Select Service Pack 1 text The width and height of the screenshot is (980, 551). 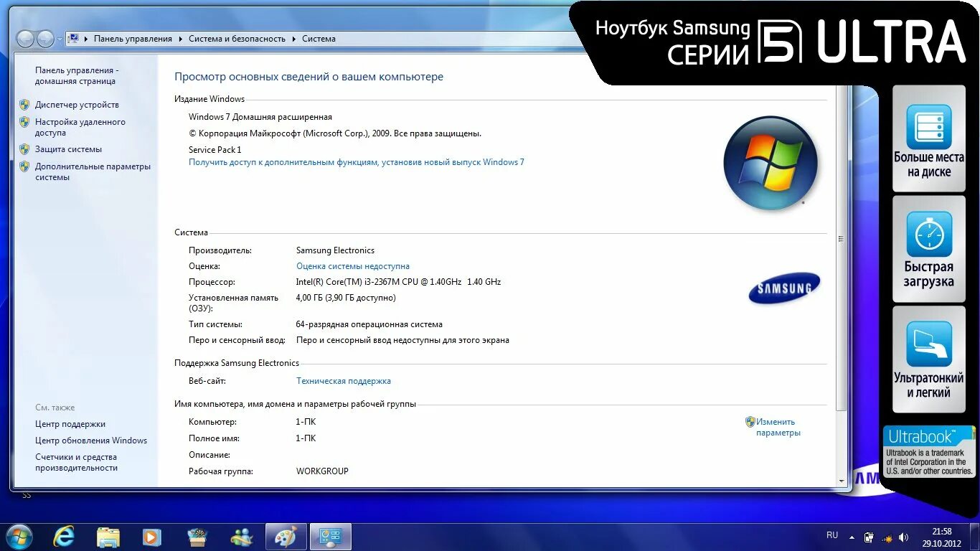pos(215,150)
